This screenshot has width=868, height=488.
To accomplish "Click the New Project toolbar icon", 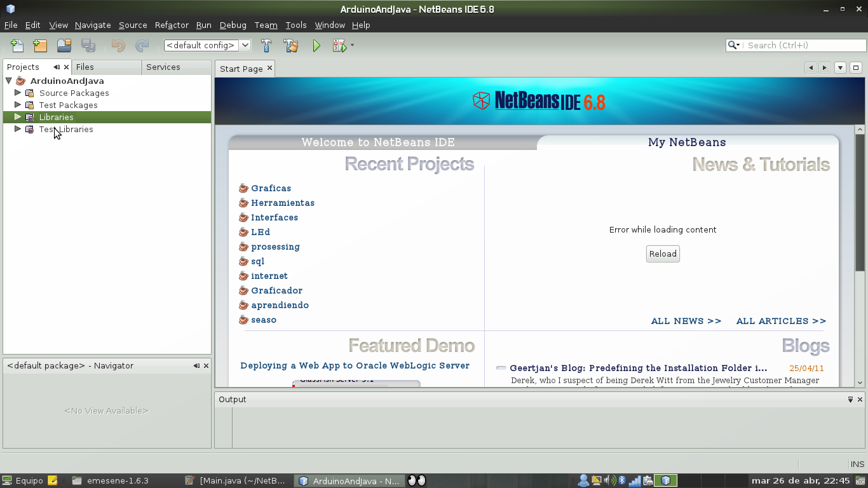I will pos(40,45).
